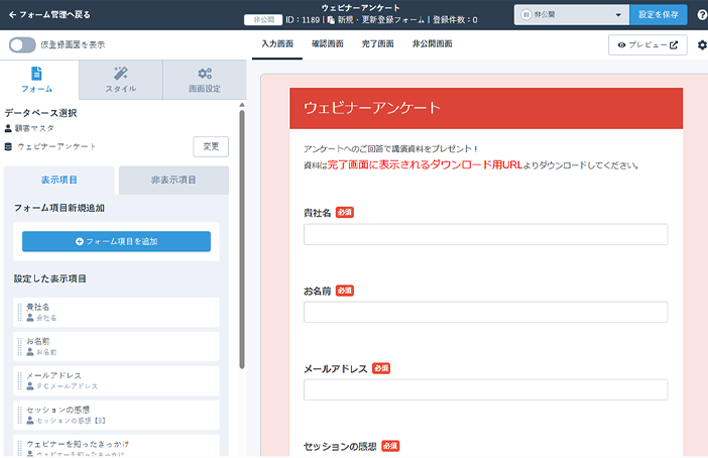The width and height of the screenshot is (708, 458).
Task: Open the help question mark icon
Action: (701, 15)
